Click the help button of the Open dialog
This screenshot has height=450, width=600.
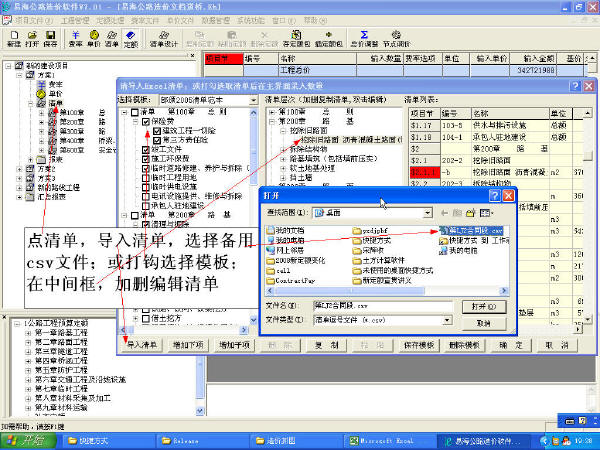click(494, 196)
